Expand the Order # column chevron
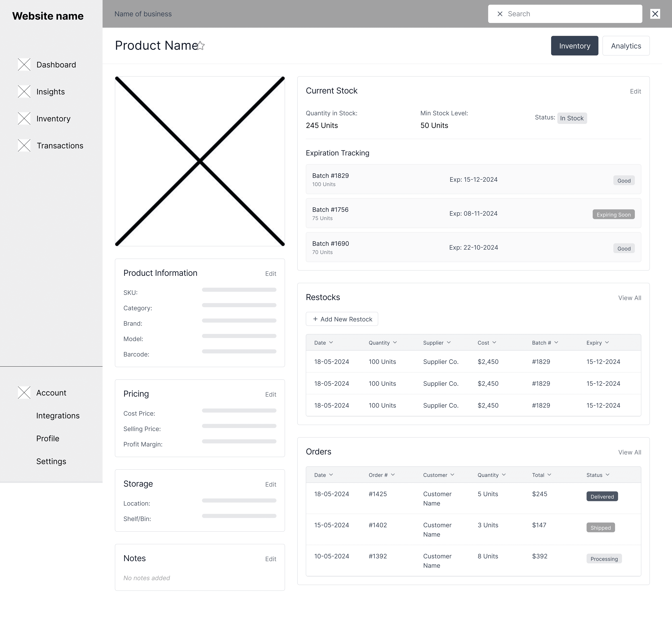This screenshot has width=672, height=619. (393, 475)
